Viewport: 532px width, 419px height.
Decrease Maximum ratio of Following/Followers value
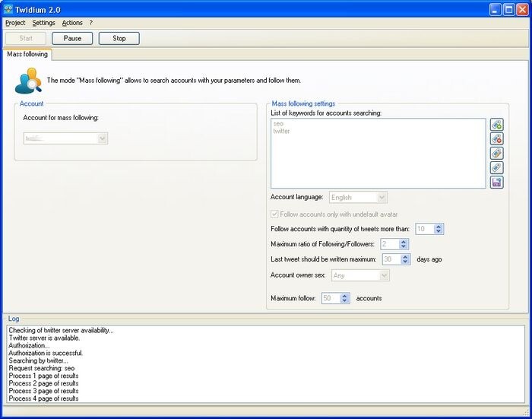(x=404, y=246)
